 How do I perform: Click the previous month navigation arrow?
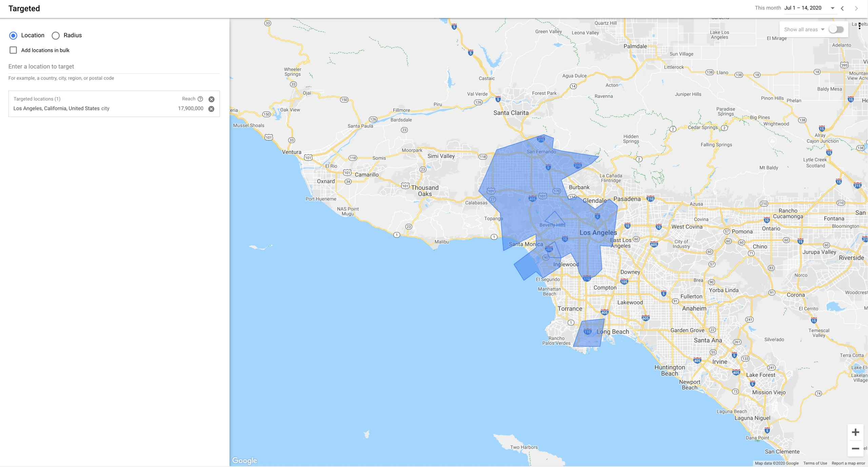click(843, 8)
